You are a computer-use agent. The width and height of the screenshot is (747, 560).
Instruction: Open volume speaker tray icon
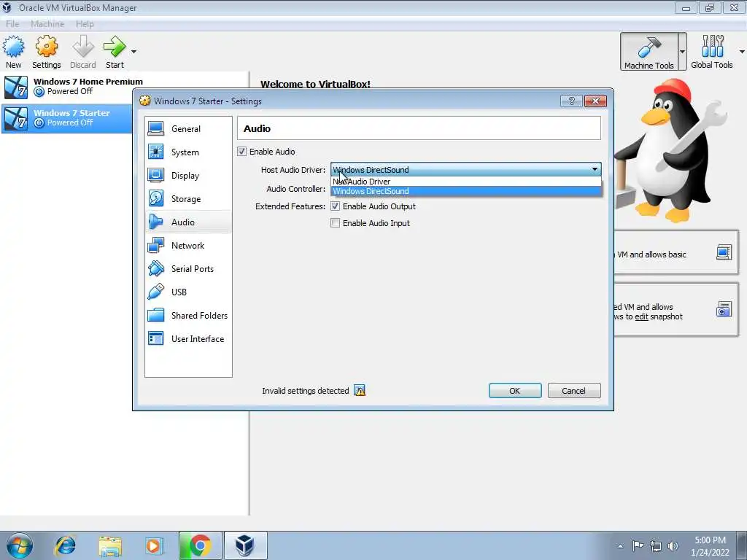pyautogui.click(x=673, y=546)
